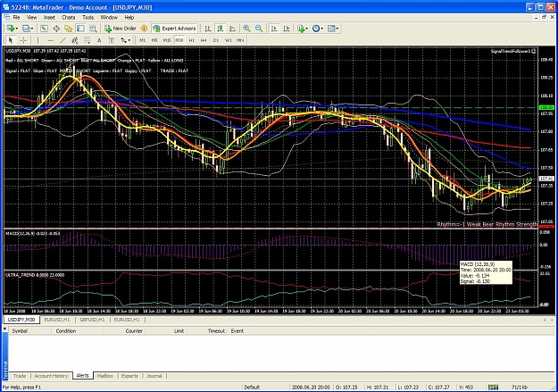Viewport: 558px width, 392px height.
Task: Open the Data Window icon
Action: [x=56, y=29]
